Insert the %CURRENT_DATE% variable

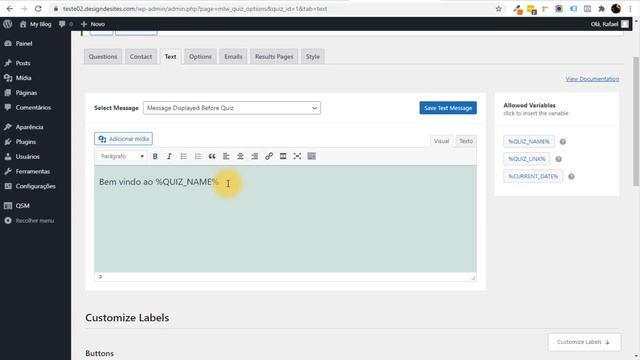click(x=533, y=176)
